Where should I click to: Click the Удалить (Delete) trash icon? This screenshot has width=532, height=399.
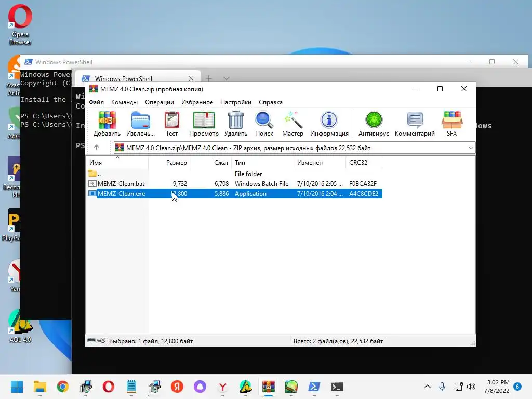236,124
